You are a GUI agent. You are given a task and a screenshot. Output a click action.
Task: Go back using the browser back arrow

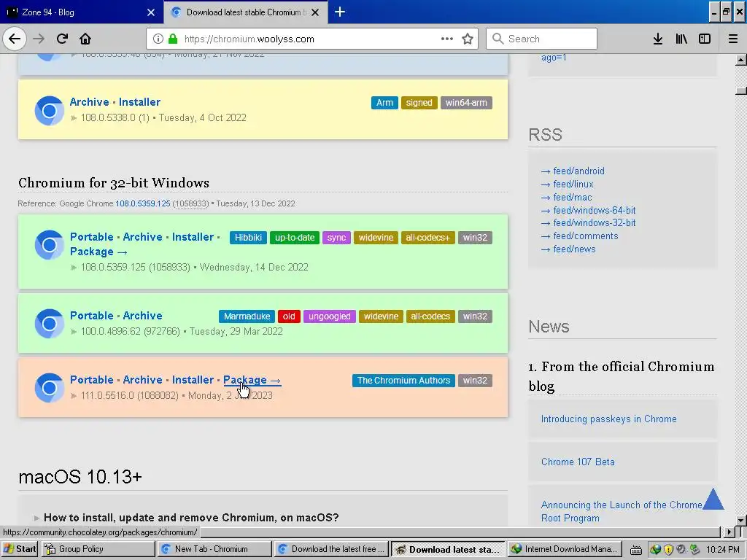click(15, 39)
